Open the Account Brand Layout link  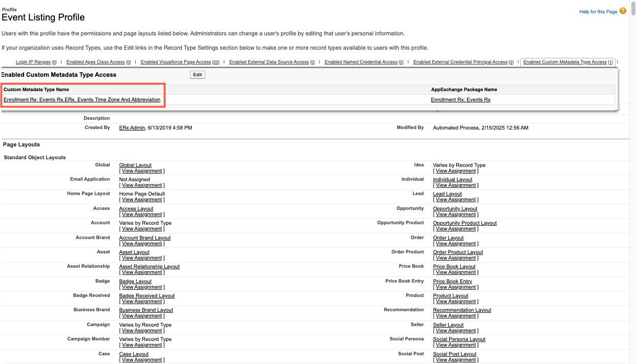[145, 238]
